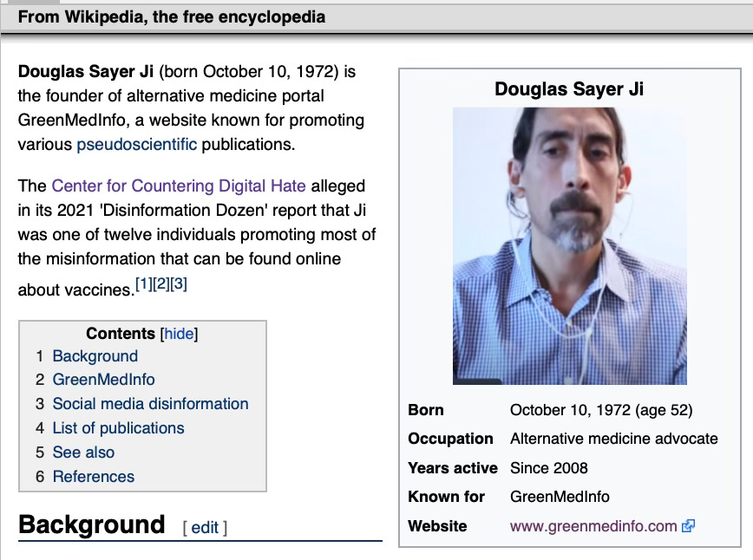Click the 'Years active' infobox label

pyautogui.click(x=453, y=468)
